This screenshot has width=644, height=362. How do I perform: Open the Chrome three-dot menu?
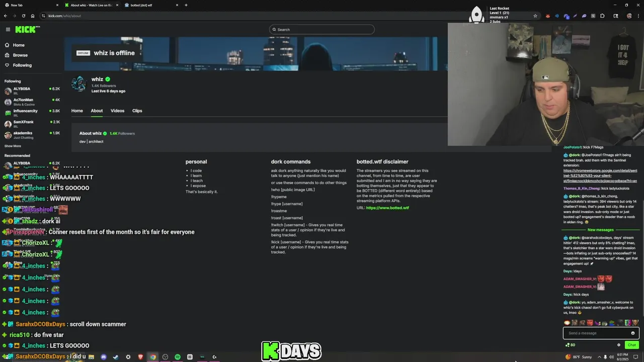[638, 16]
